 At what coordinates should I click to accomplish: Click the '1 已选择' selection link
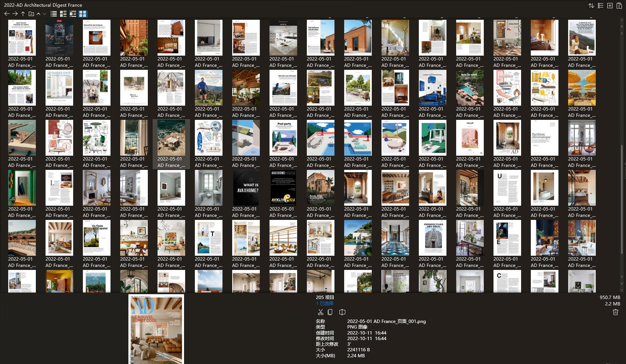click(323, 303)
